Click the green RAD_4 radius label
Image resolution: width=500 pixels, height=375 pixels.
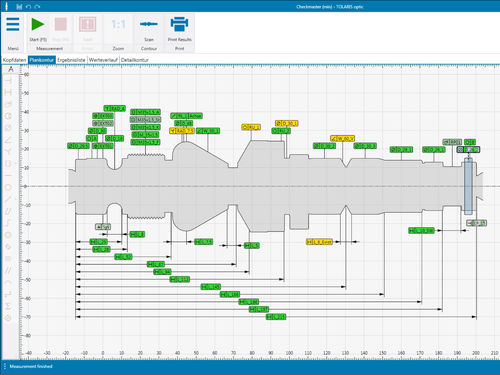(x=115, y=108)
